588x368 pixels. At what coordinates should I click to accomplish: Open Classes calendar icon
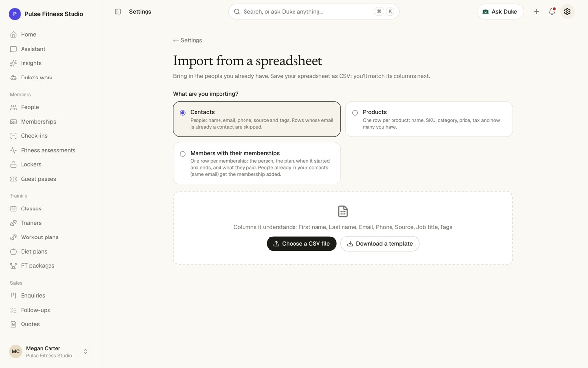tap(13, 209)
